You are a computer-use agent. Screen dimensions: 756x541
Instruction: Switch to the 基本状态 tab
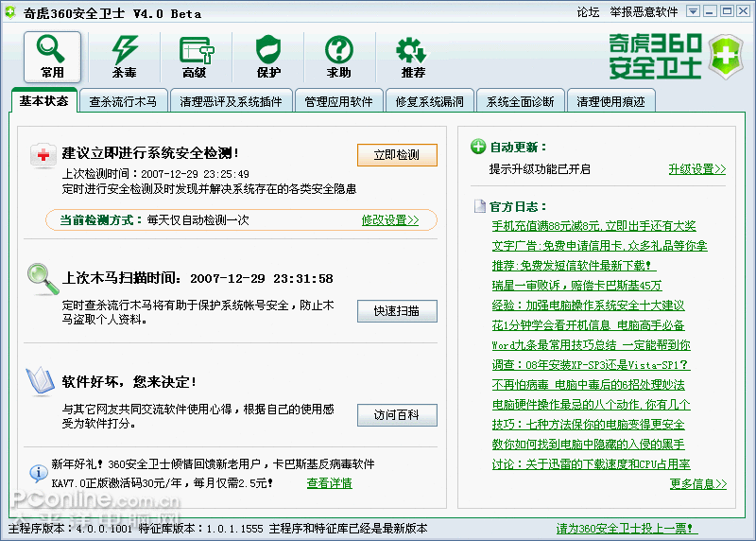pos(43,100)
